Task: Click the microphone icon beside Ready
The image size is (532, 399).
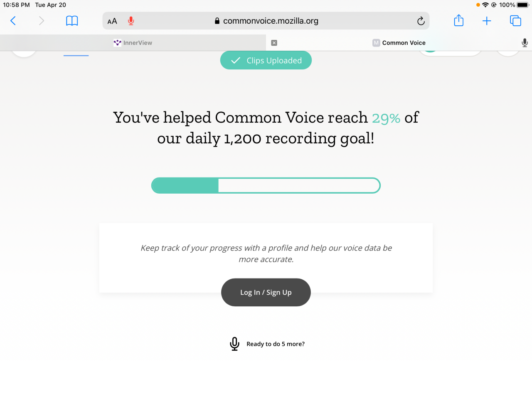Action: (x=234, y=344)
